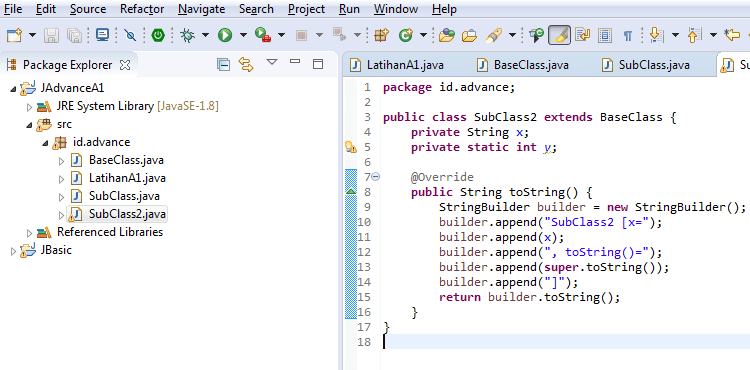Open the Window menu

point(396,9)
